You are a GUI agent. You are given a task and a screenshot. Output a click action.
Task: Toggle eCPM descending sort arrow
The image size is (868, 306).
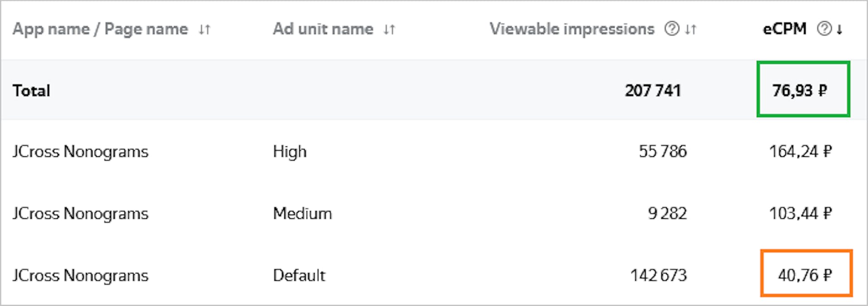[839, 29]
